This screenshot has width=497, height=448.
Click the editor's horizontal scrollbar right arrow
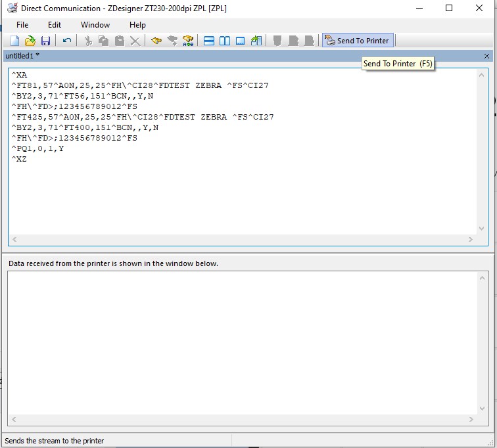click(x=470, y=240)
